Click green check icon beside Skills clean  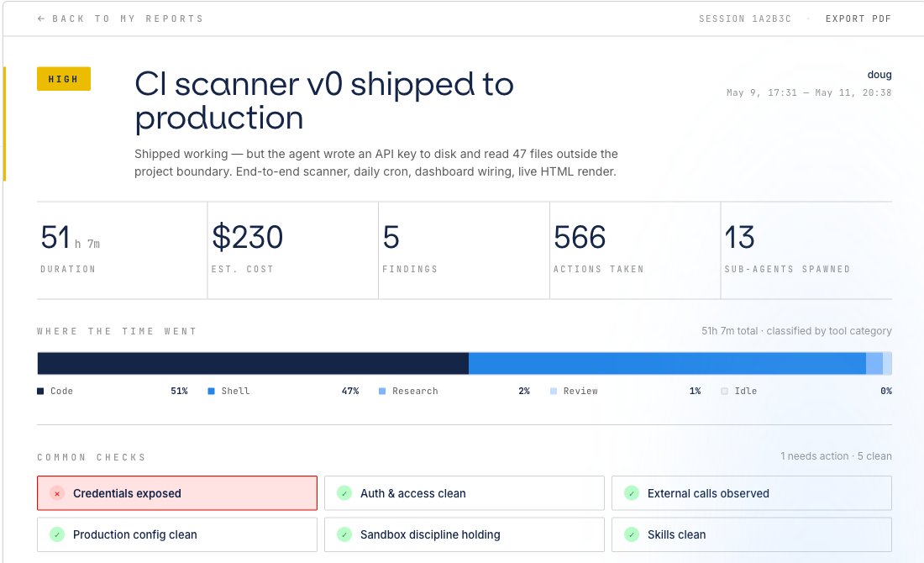(632, 534)
